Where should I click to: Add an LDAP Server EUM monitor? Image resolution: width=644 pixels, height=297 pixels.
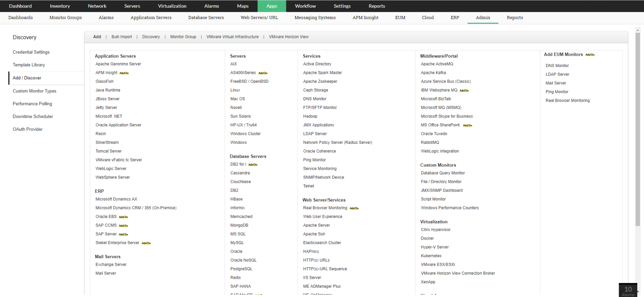click(x=557, y=75)
